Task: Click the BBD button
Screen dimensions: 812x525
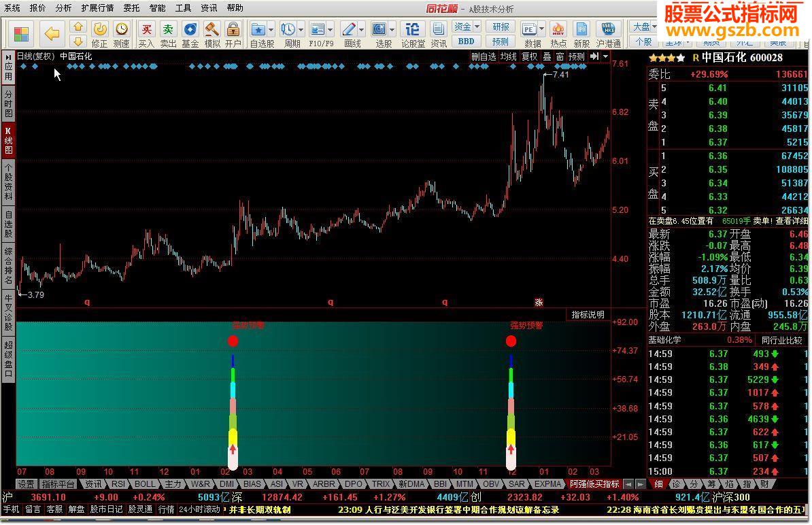Action: 466,41
